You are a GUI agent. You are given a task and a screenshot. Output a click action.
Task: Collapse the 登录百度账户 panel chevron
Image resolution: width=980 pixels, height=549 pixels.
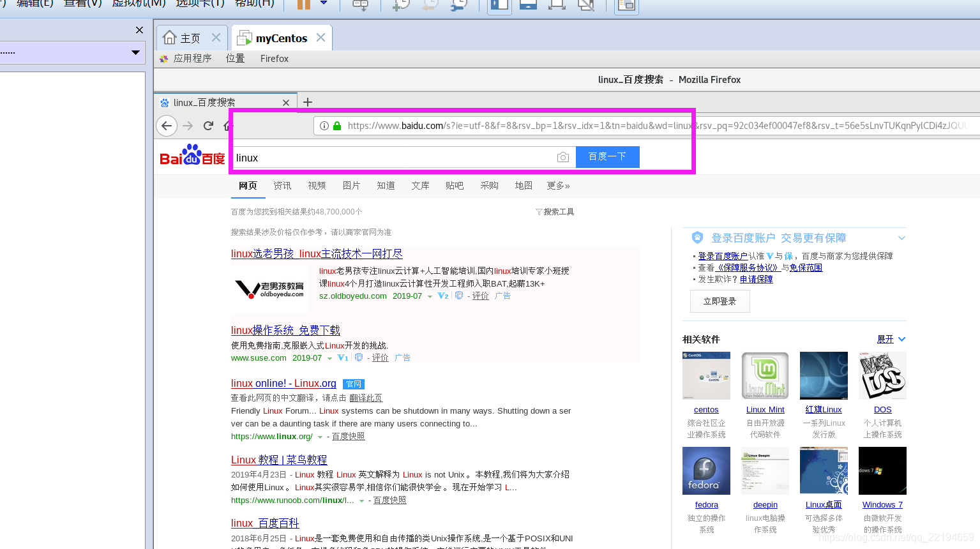901,238
